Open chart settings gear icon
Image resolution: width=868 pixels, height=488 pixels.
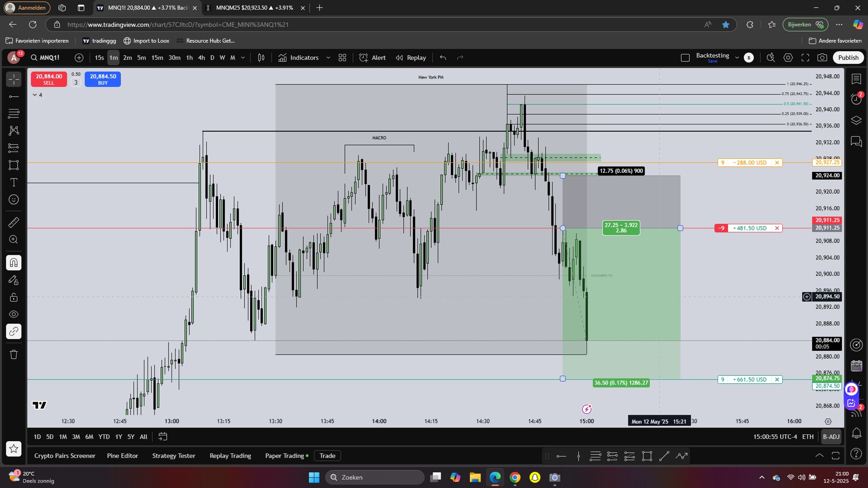pyautogui.click(x=788, y=58)
